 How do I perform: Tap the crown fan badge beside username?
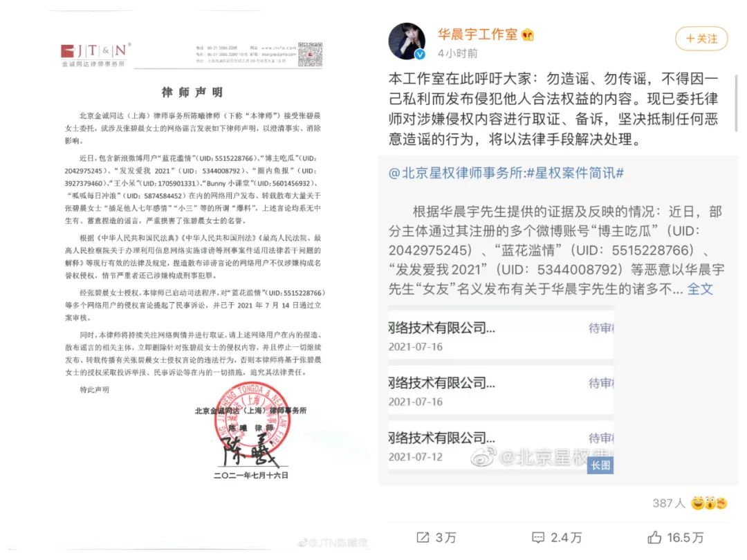(x=527, y=35)
